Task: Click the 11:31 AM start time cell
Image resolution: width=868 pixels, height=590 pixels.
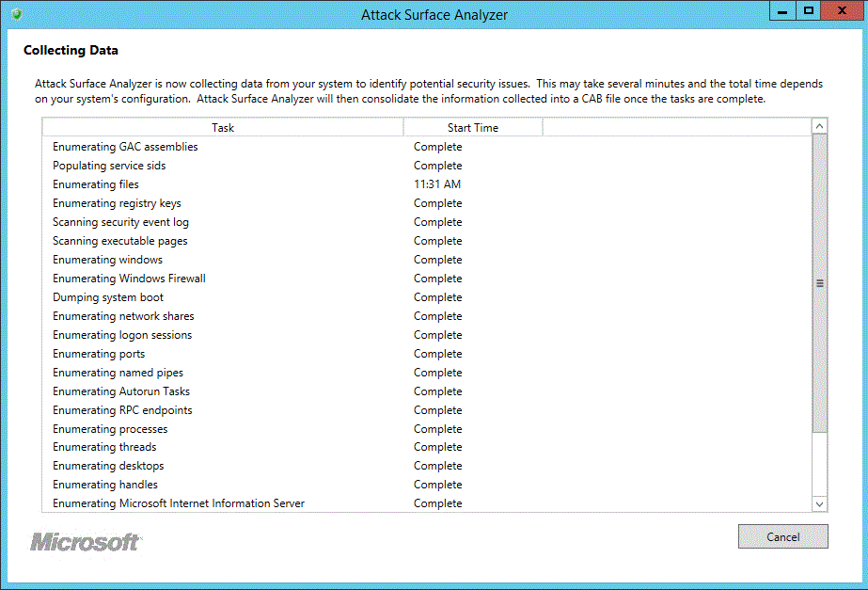Action: [437, 184]
